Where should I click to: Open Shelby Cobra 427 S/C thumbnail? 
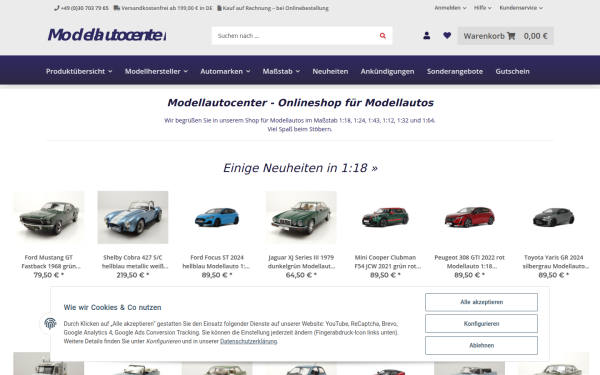[x=133, y=217]
